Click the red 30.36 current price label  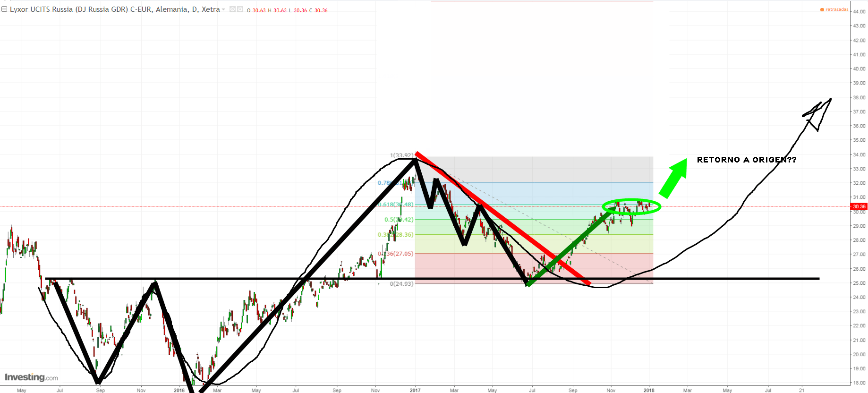click(859, 206)
